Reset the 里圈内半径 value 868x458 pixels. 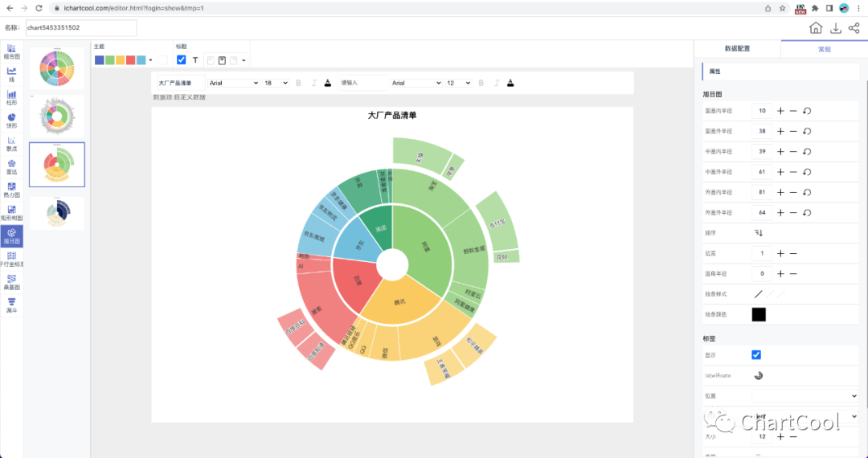[x=807, y=110]
